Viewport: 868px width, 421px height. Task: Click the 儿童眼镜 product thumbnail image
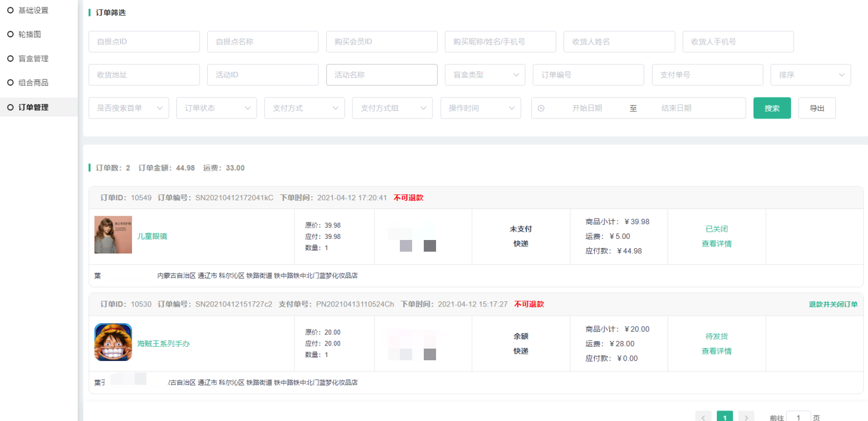pos(113,235)
